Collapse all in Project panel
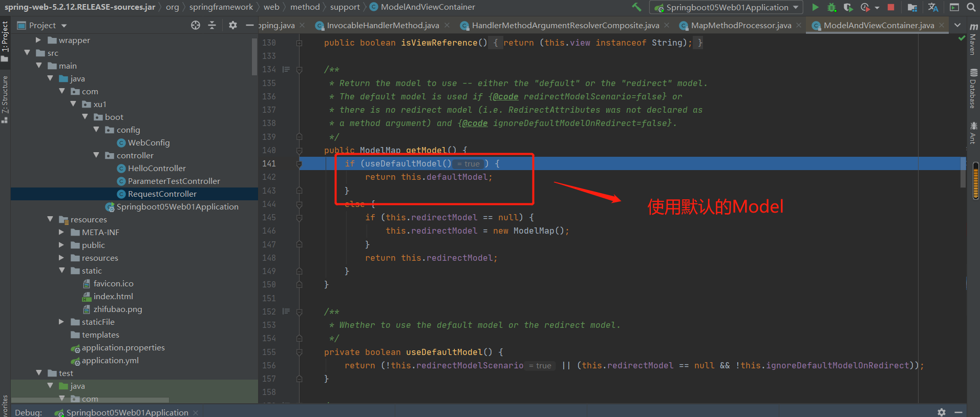 212,25
